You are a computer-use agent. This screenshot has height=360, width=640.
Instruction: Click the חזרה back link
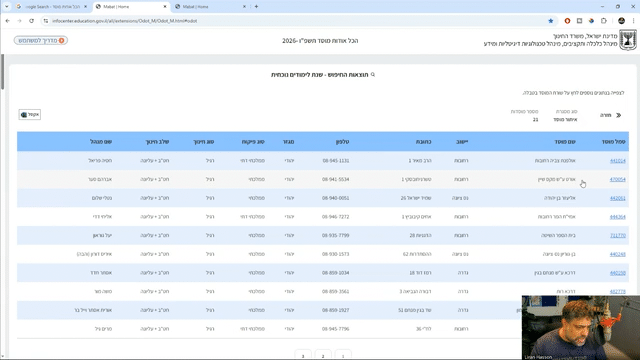pyautogui.click(x=606, y=116)
